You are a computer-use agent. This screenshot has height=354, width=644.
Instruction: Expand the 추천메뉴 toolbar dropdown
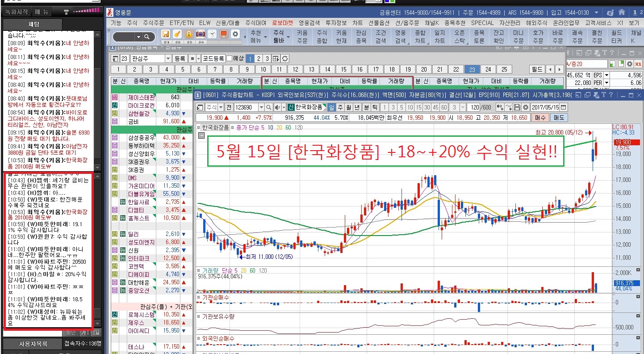tap(267, 37)
